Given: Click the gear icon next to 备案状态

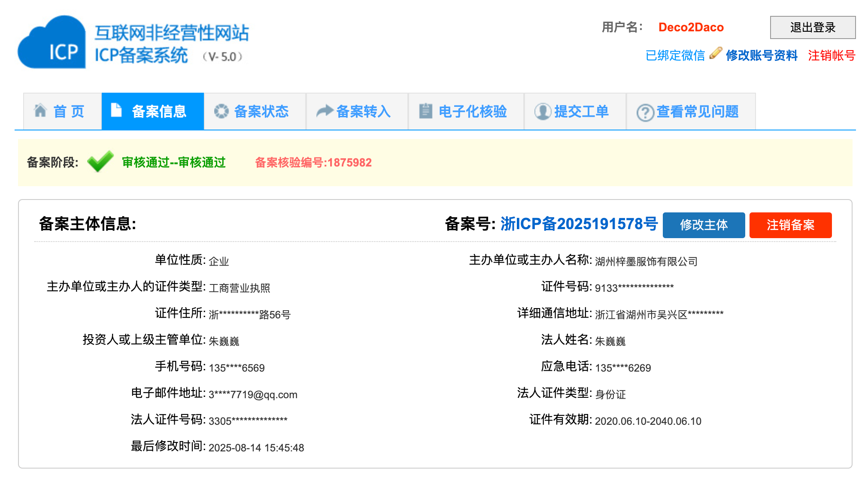Looking at the screenshot, I should [x=221, y=111].
